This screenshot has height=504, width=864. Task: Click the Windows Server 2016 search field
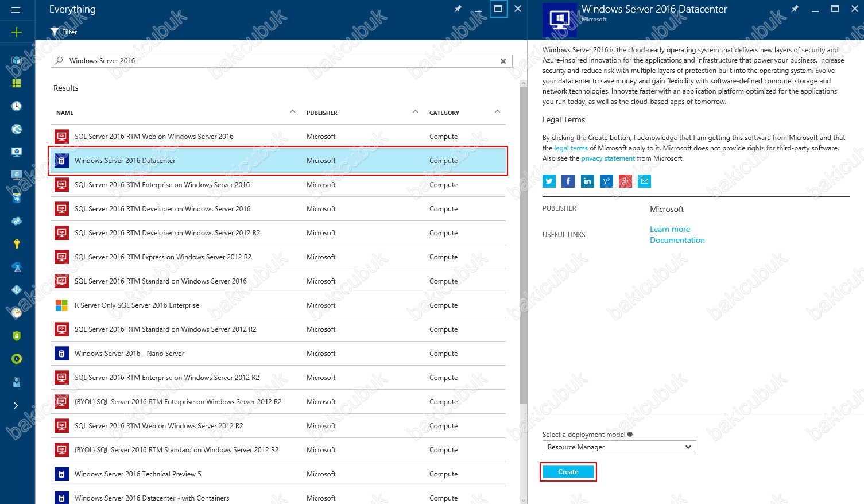tap(276, 61)
